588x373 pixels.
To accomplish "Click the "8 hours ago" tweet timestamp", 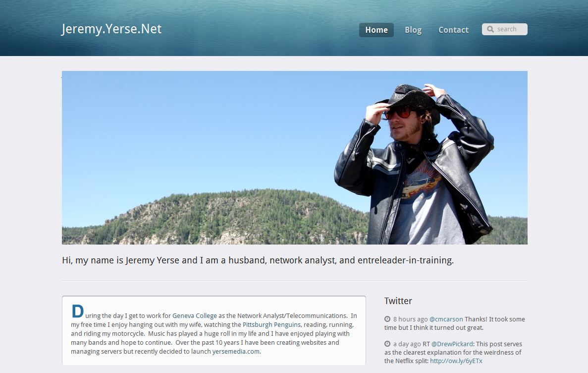I will click(x=410, y=319).
